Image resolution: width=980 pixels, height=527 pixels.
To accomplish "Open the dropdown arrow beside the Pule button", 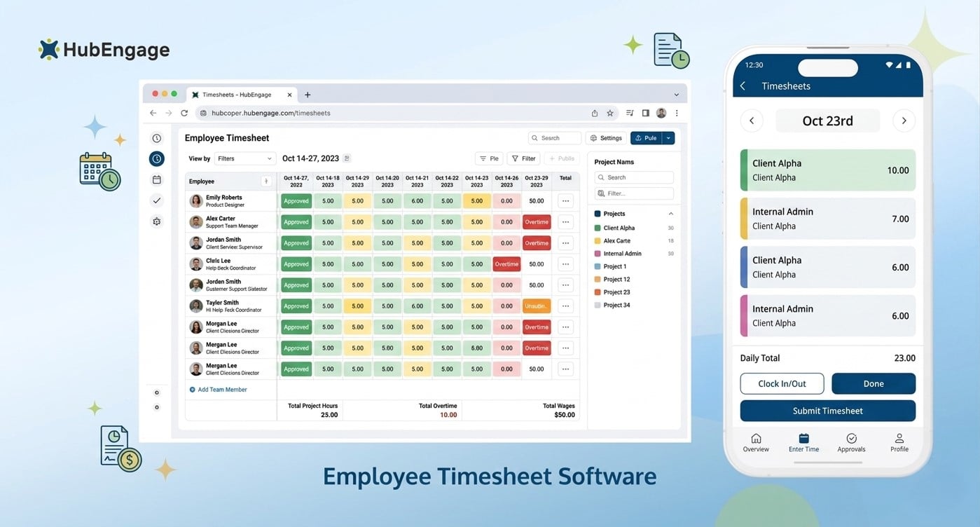I will click(x=670, y=137).
